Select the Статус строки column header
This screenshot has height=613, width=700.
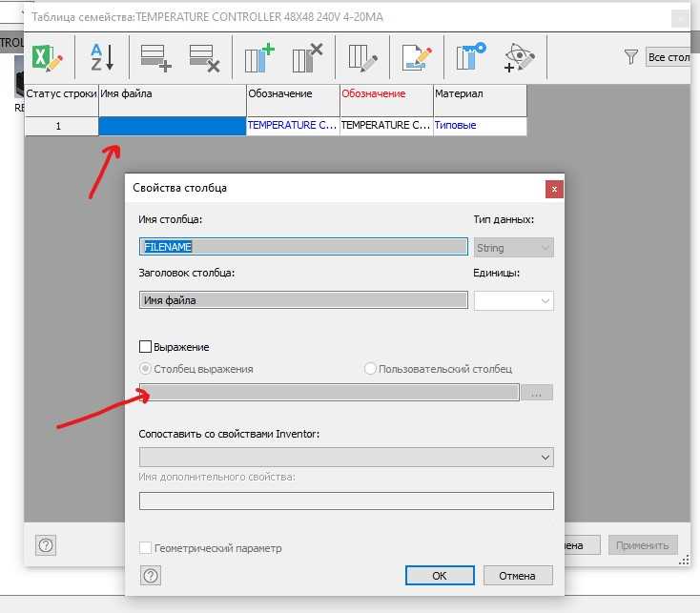[62, 100]
